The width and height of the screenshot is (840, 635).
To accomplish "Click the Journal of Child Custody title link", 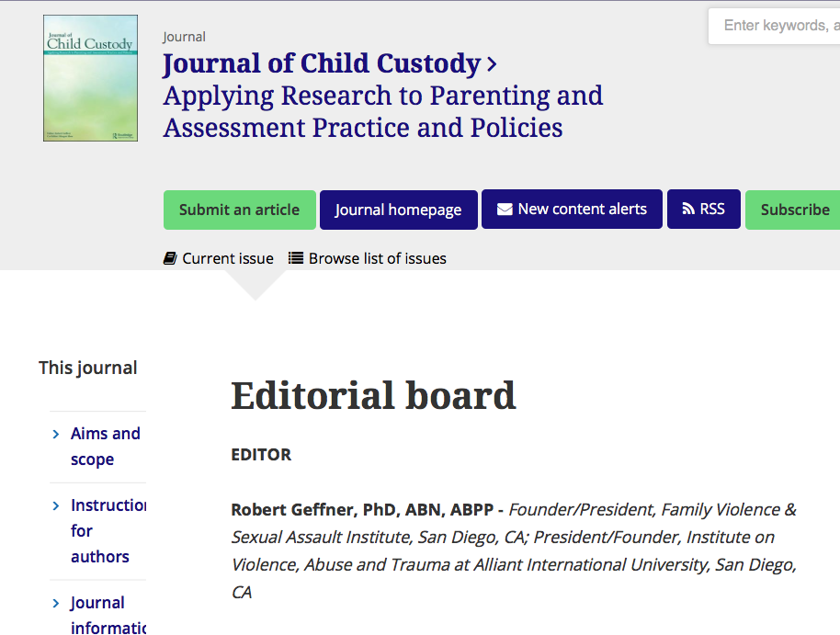I will 321,64.
